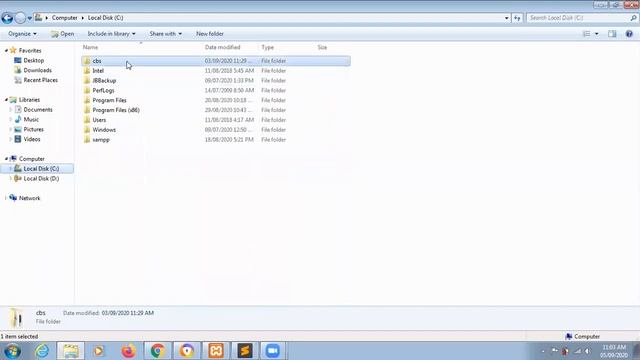Collapse the Libraries section arrow
The image size is (640, 360).
6,100
